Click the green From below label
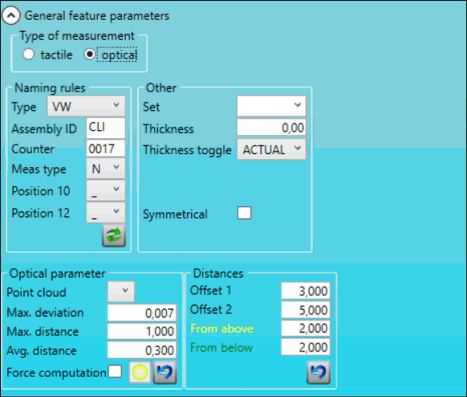467x397 pixels. click(x=221, y=348)
